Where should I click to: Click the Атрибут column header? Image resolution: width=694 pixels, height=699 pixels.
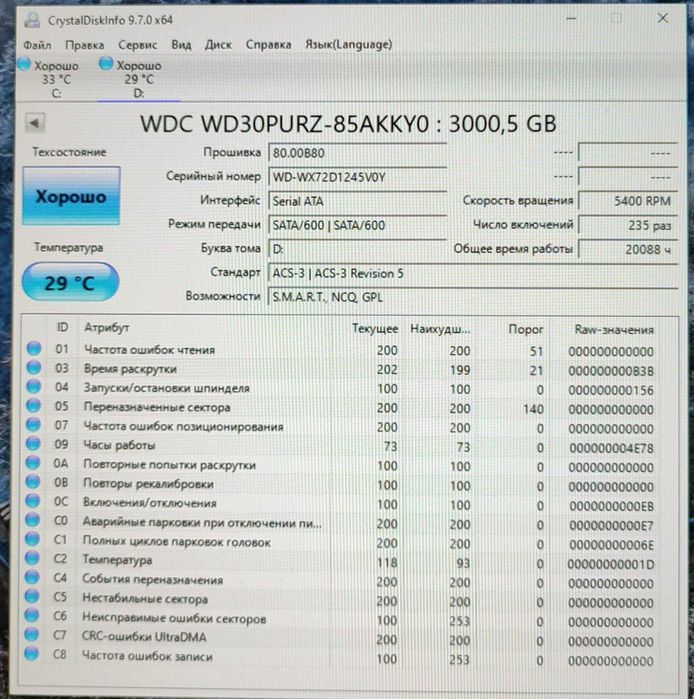pos(107,328)
